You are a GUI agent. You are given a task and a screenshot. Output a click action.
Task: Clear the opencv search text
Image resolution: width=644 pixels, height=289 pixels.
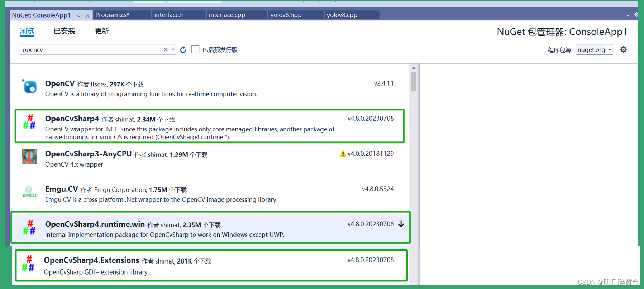pyautogui.click(x=166, y=50)
